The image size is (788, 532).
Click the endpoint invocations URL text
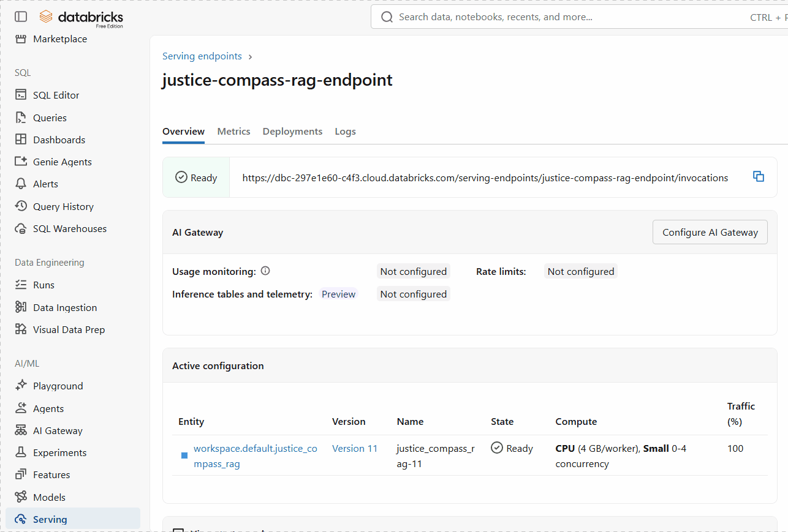point(485,178)
